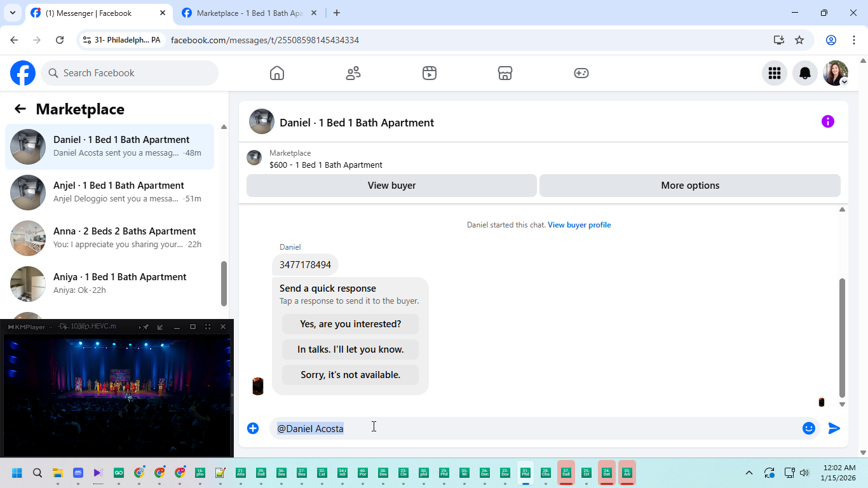This screenshot has height=488, width=868.
Task: Open Notepad++ in the taskbar
Action: point(220,473)
